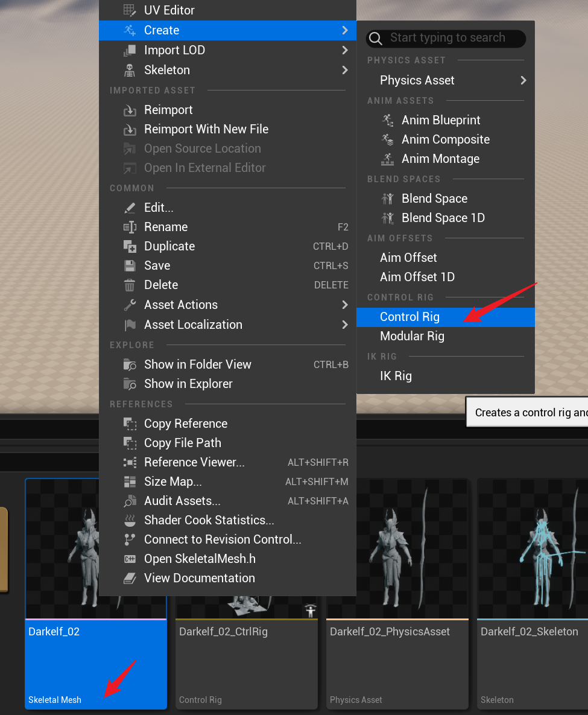This screenshot has width=588, height=715.
Task: Click the Anim Composite icon
Action: (387, 139)
